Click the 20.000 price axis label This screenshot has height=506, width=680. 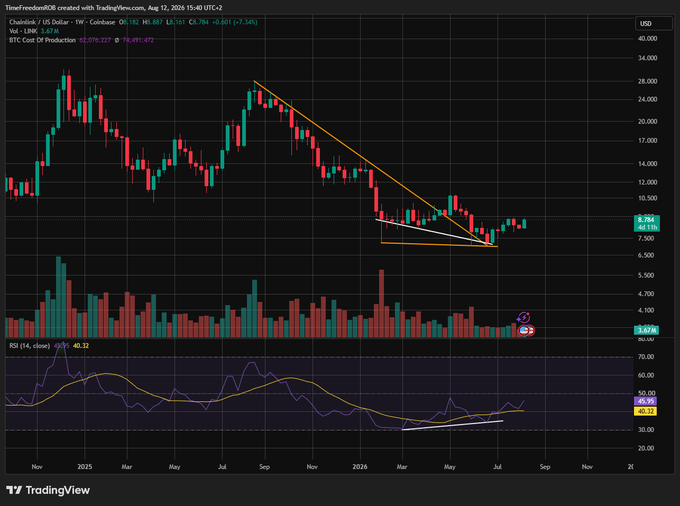[x=647, y=121]
